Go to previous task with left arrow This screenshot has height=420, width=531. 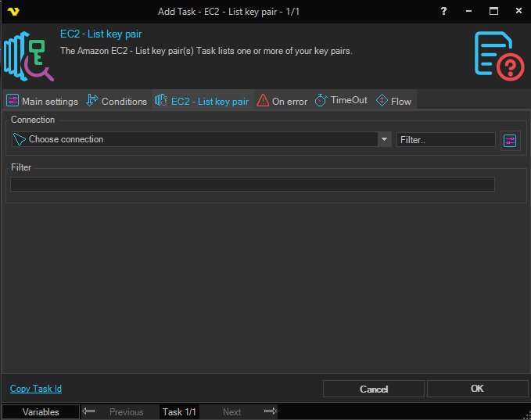(88, 411)
